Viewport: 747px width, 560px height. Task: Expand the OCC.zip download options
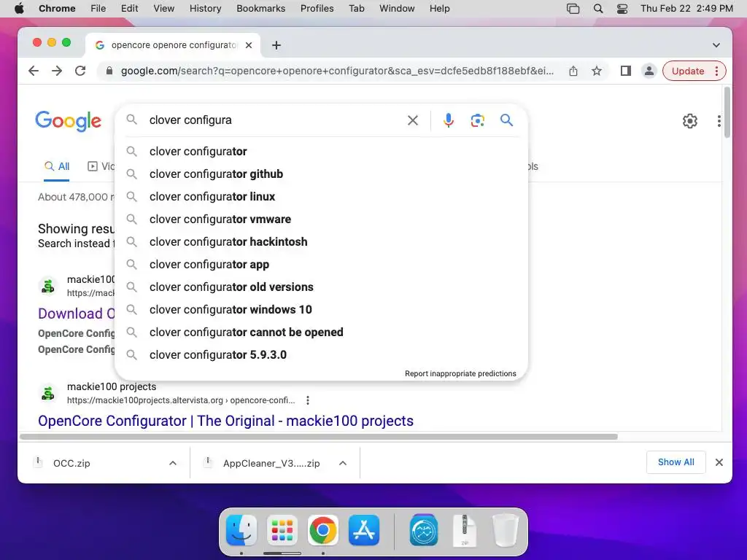173,463
